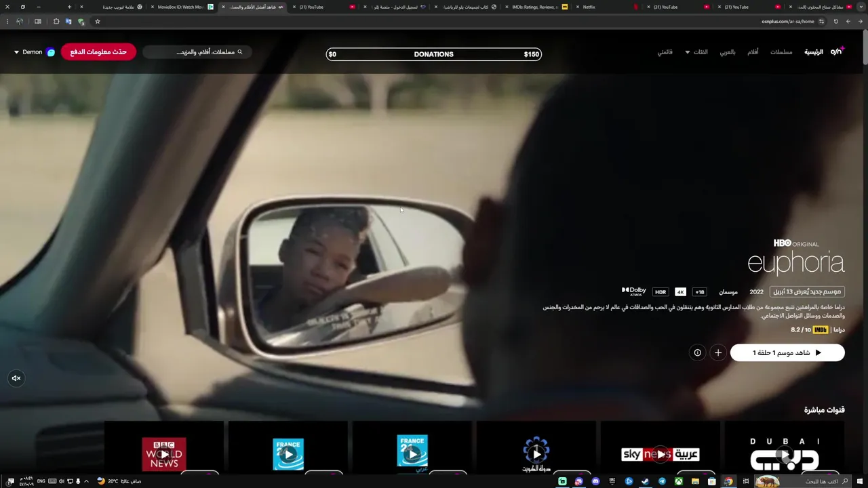Open the أفلام movies menu item

pos(753,52)
